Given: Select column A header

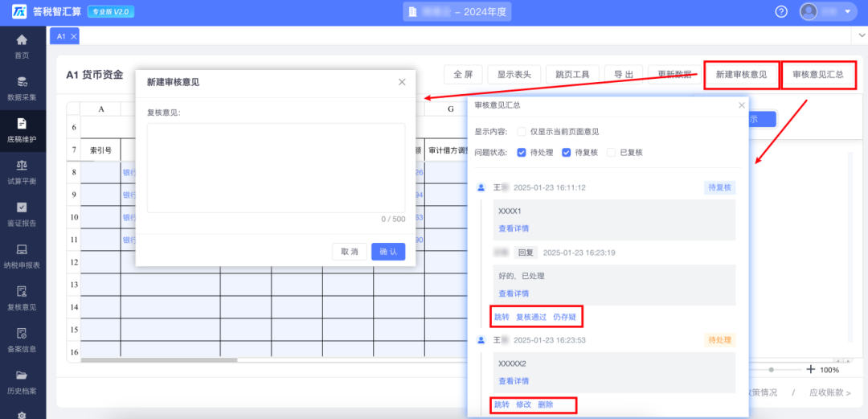Looking at the screenshot, I should coord(100,109).
